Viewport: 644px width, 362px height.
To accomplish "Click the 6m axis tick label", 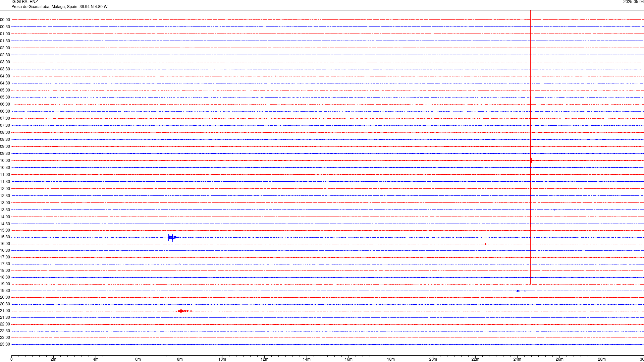I will 138,359.
